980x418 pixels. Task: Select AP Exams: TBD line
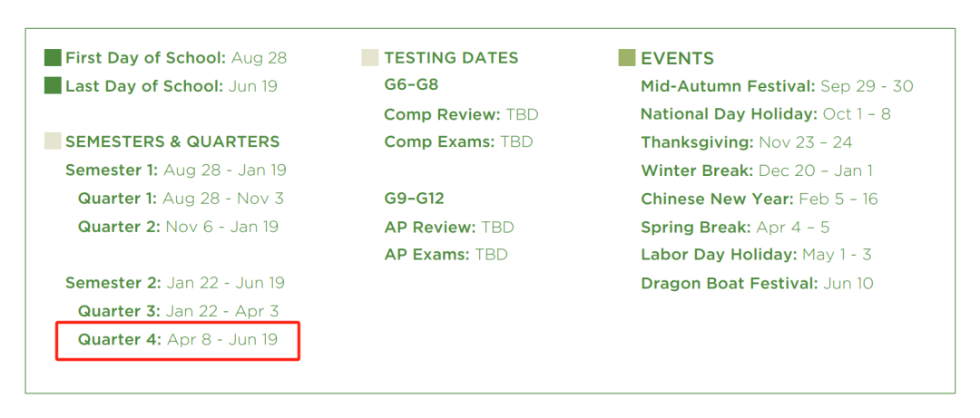point(446,255)
